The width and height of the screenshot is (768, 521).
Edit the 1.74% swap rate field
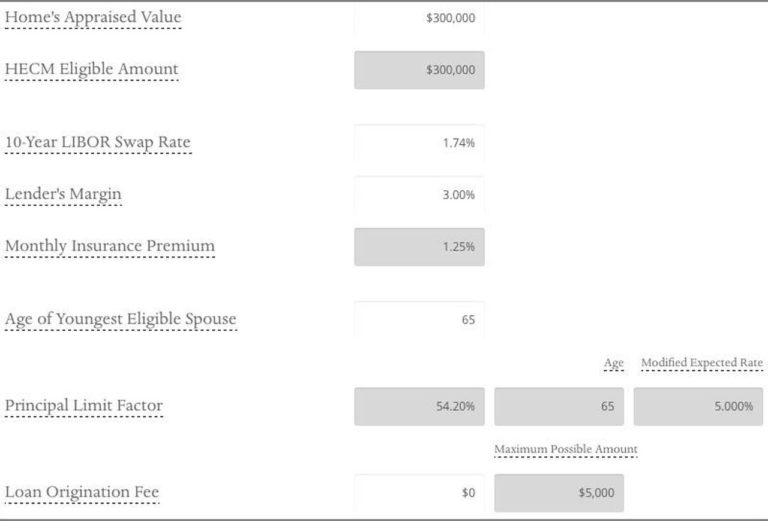tap(419, 143)
